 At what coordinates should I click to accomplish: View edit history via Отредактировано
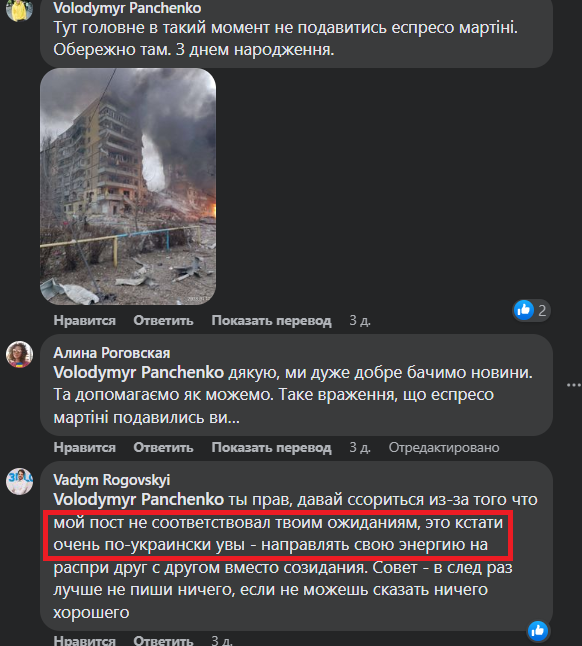(x=444, y=447)
